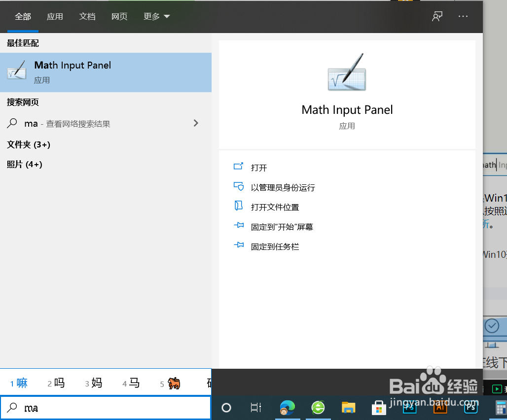The width and height of the screenshot is (507, 420).
Task: Click the Math Input Panel title in preview
Action: point(347,110)
